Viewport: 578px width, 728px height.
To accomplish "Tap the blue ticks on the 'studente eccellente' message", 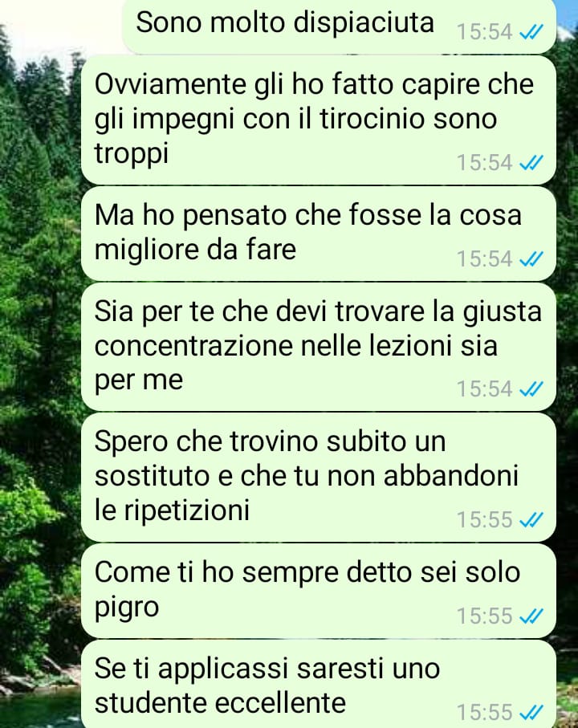I will point(531,712).
